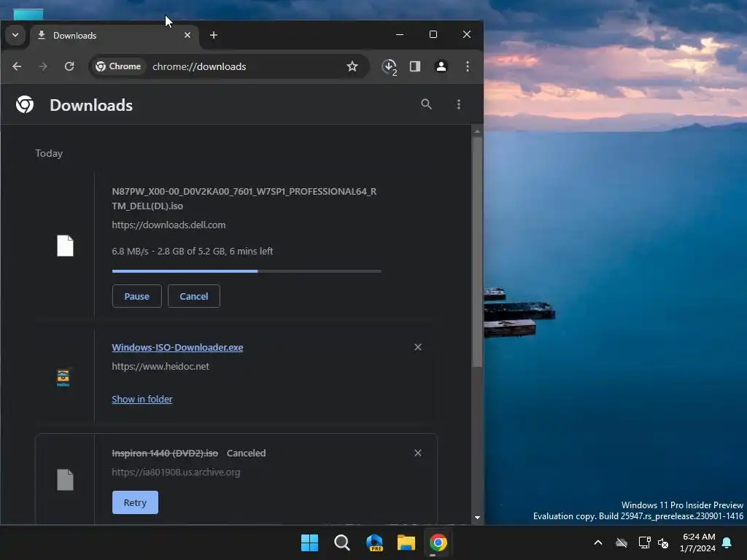Click the muted volume tray icon

pos(663,542)
